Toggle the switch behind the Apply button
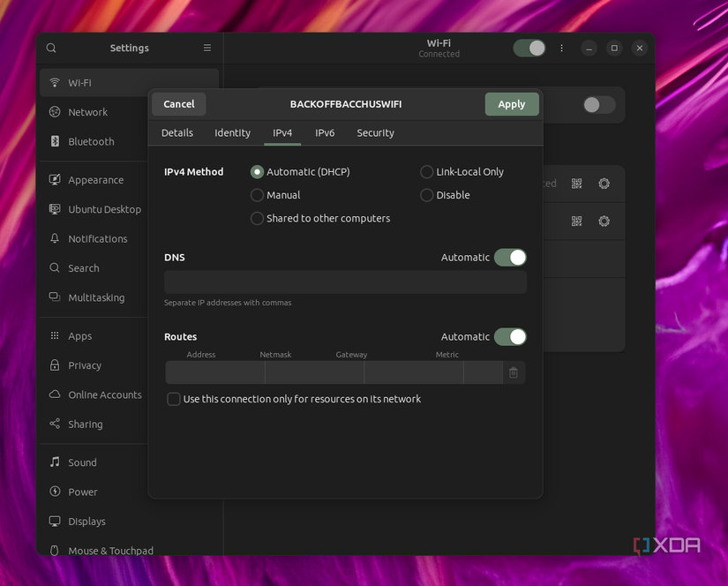728x586 pixels. [599, 105]
